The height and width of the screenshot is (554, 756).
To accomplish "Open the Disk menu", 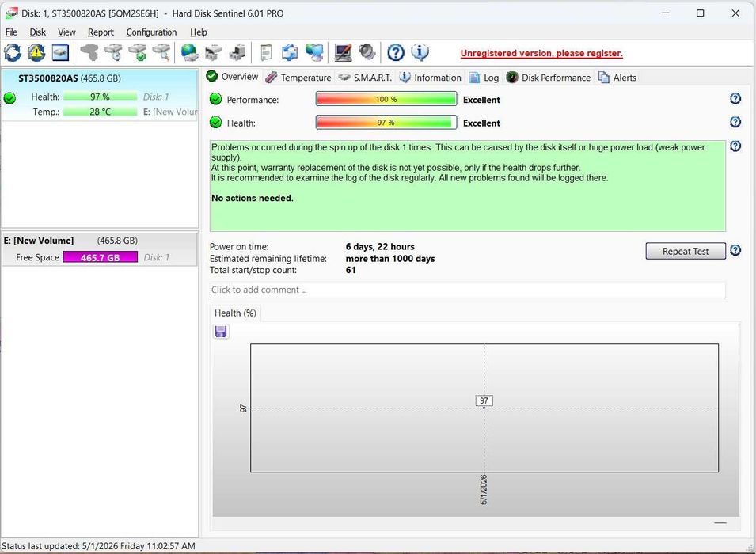I will pos(38,32).
